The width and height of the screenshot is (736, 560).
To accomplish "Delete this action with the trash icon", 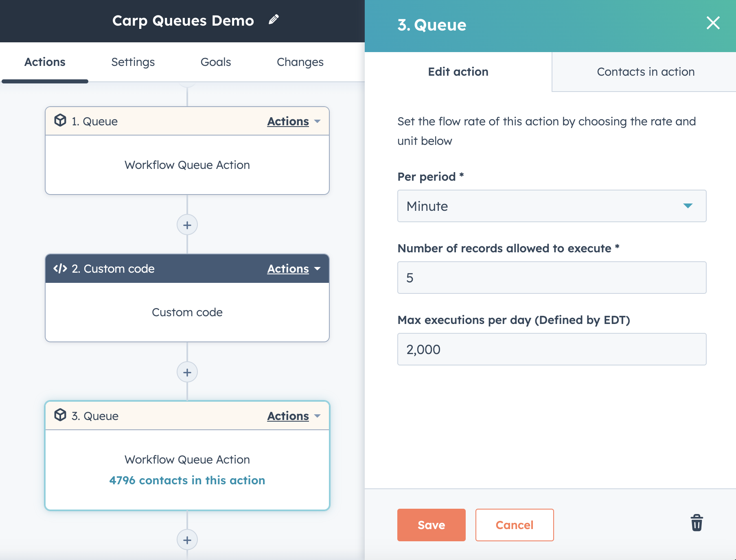I will pos(697,523).
